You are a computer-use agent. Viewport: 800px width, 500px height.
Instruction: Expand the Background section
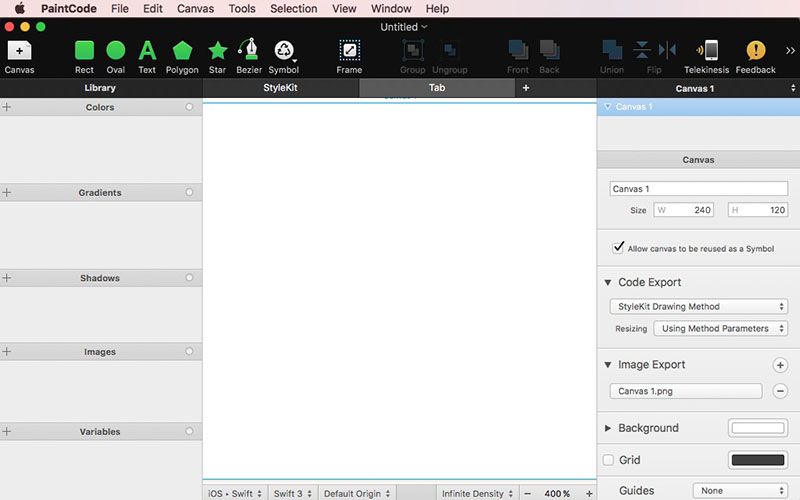click(x=608, y=428)
